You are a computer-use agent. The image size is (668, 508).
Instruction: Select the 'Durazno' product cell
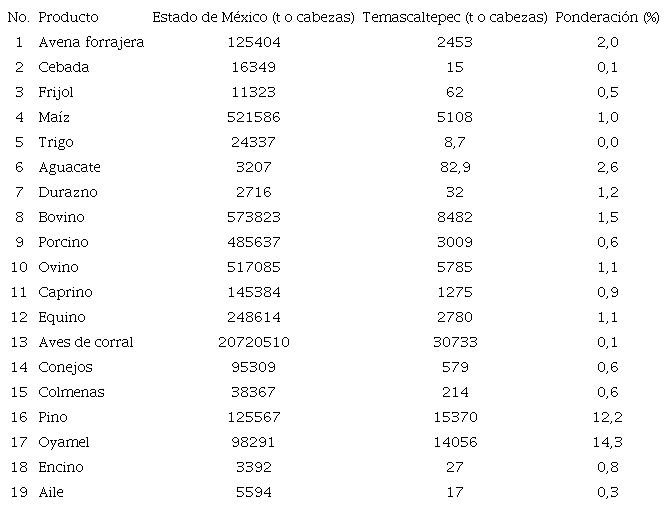[68, 192]
